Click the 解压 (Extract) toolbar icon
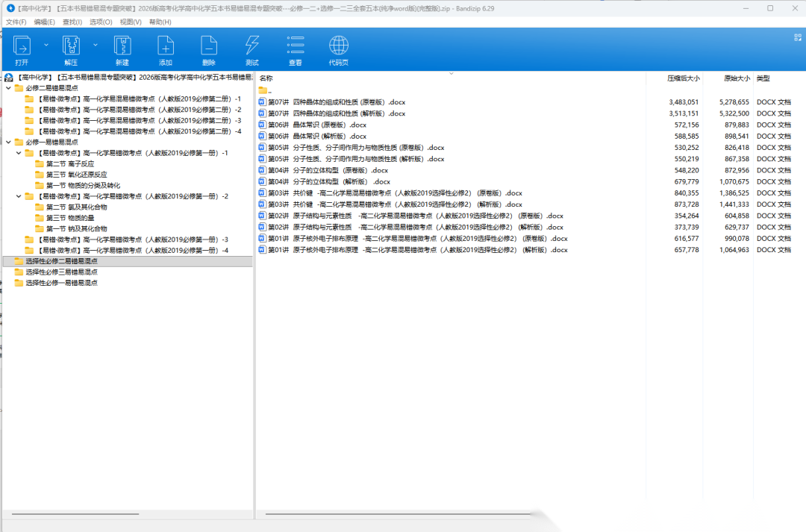 pos(71,46)
